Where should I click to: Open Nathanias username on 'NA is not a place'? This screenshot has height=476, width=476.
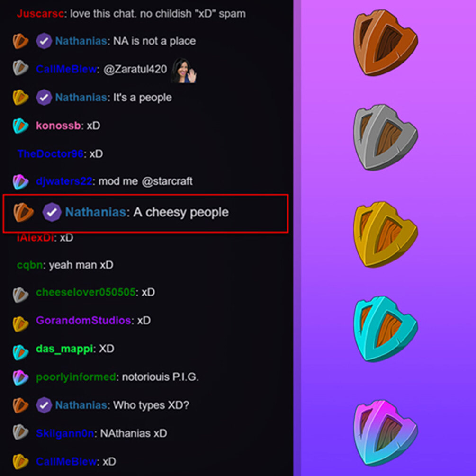(81, 41)
